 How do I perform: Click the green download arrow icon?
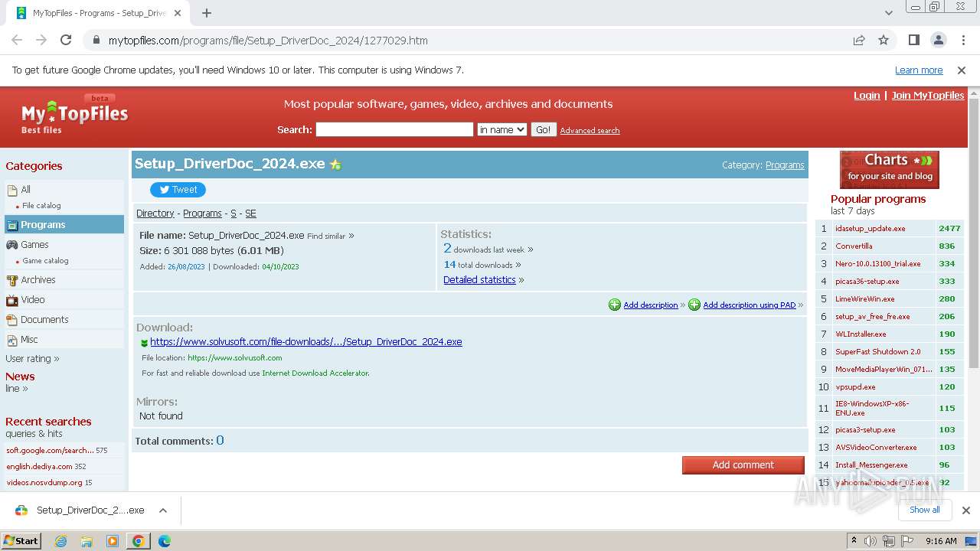[x=144, y=343]
